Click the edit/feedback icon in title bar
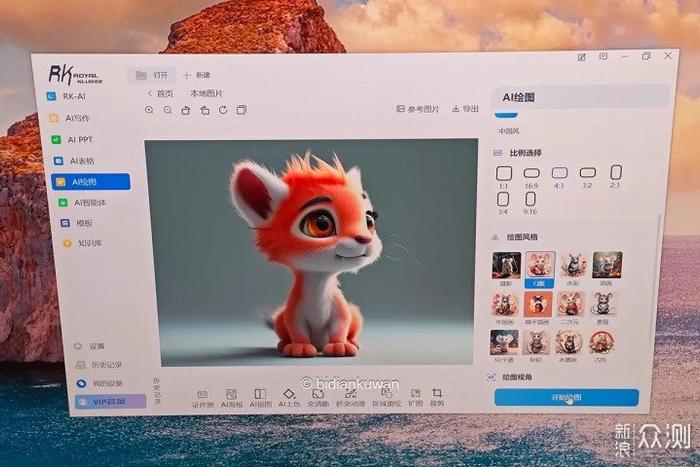 [581, 57]
